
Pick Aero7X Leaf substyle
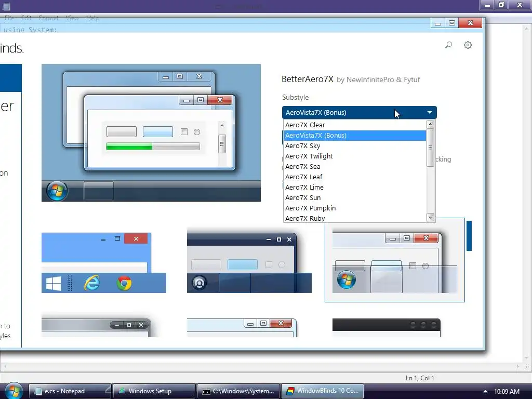355,177
